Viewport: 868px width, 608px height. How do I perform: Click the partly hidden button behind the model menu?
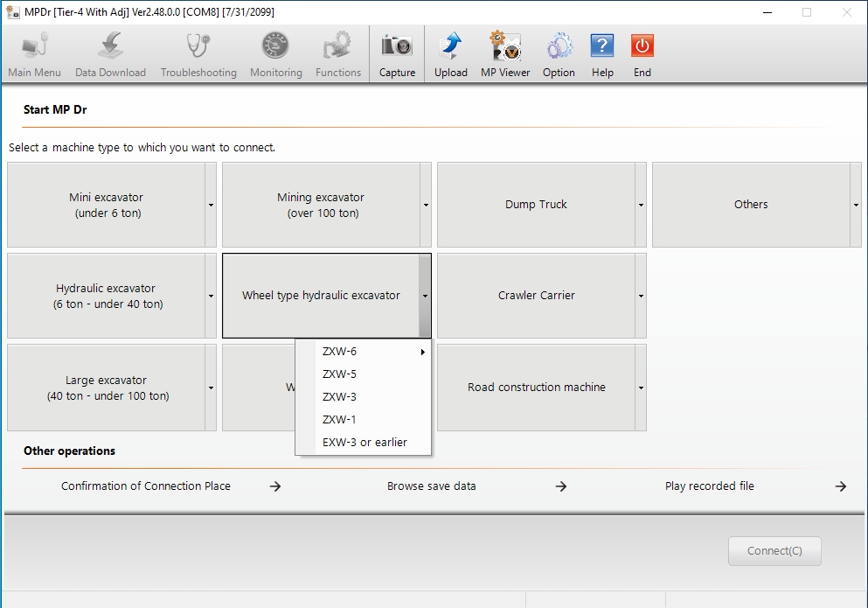pos(259,388)
